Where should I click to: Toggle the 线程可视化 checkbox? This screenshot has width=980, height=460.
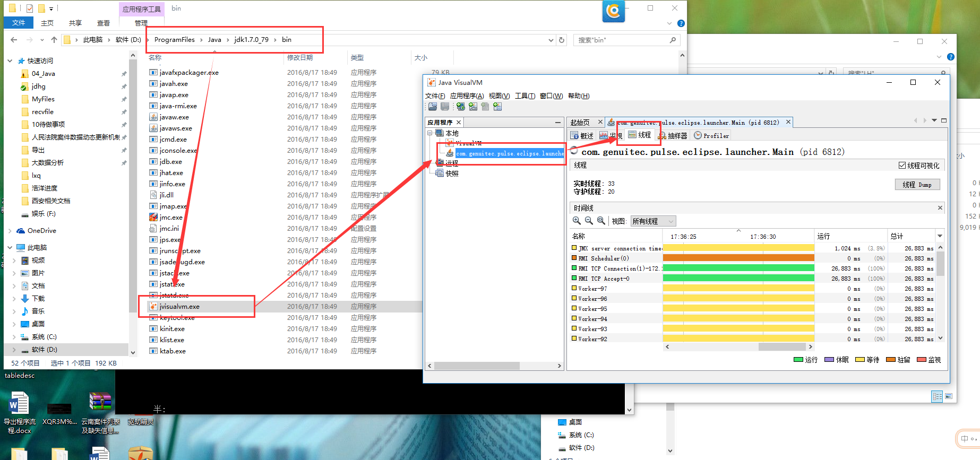click(x=902, y=166)
